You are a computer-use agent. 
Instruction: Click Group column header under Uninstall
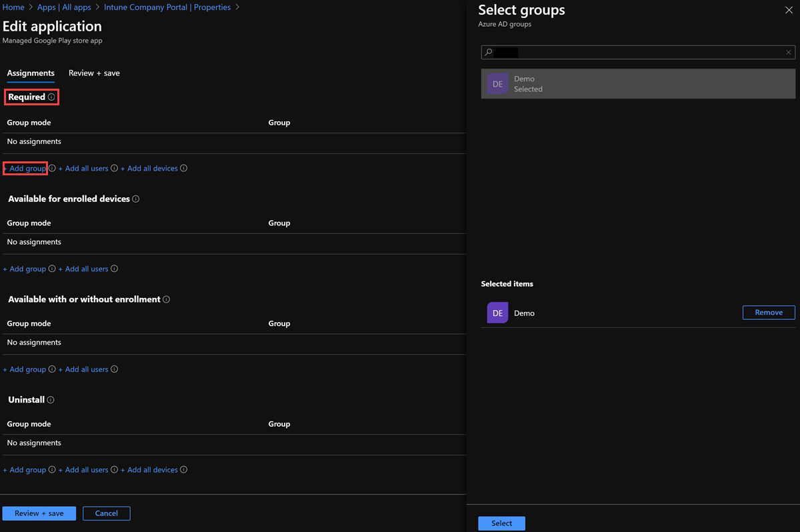[x=279, y=424]
